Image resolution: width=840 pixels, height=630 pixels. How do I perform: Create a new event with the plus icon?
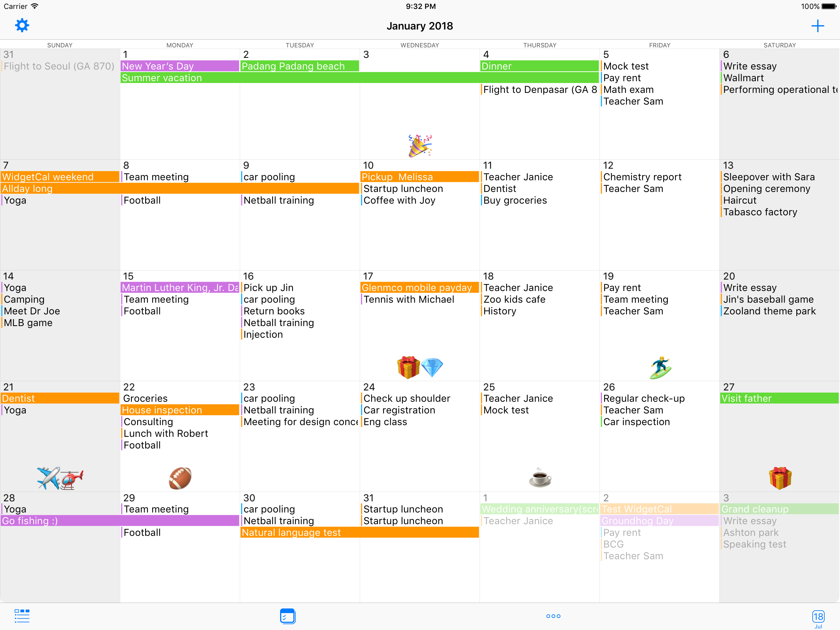click(x=818, y=26)
